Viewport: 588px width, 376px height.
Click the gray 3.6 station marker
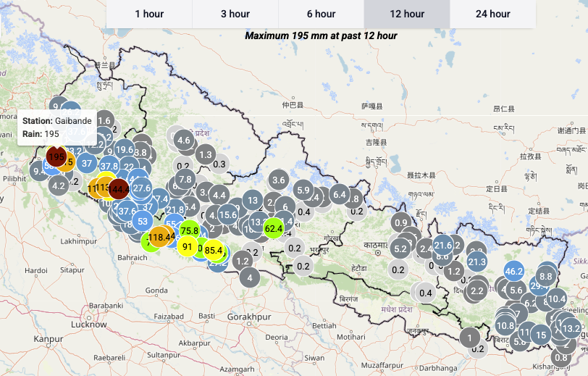tap(279, 179)
